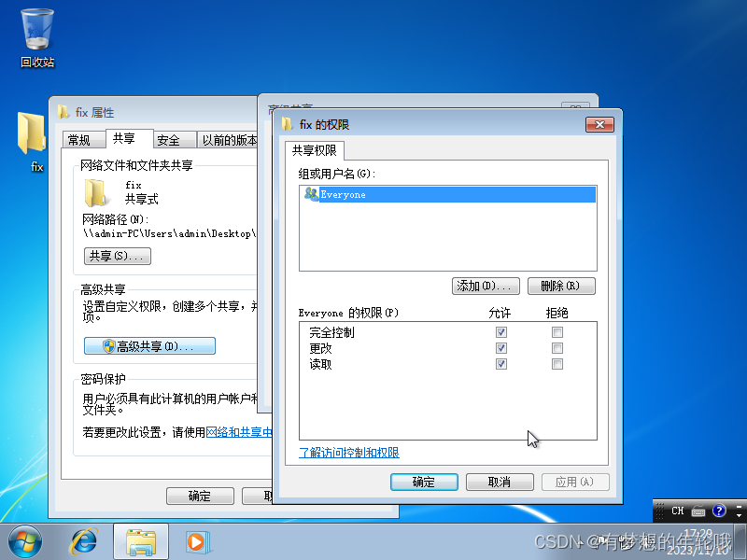Open the 以前的版本 tab

[x=233, y=139]
